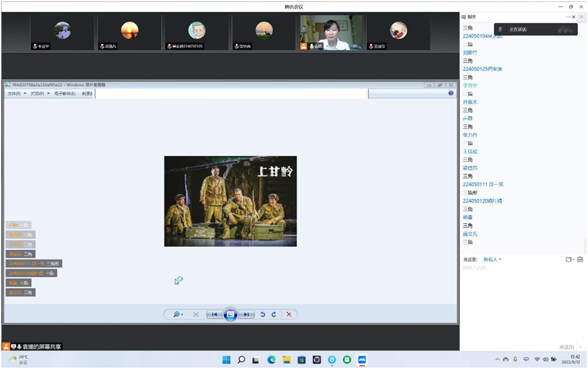The width and height of the screenshot is (588, 369).
Task: Click the 上甘岭 photo in viewer
Action: [230, 201]
